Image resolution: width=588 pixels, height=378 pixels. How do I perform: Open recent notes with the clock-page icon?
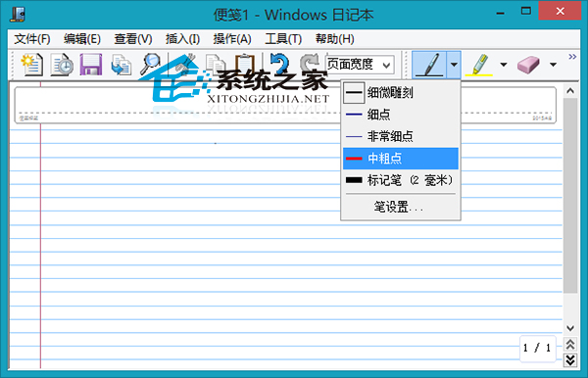pos(62,65)
